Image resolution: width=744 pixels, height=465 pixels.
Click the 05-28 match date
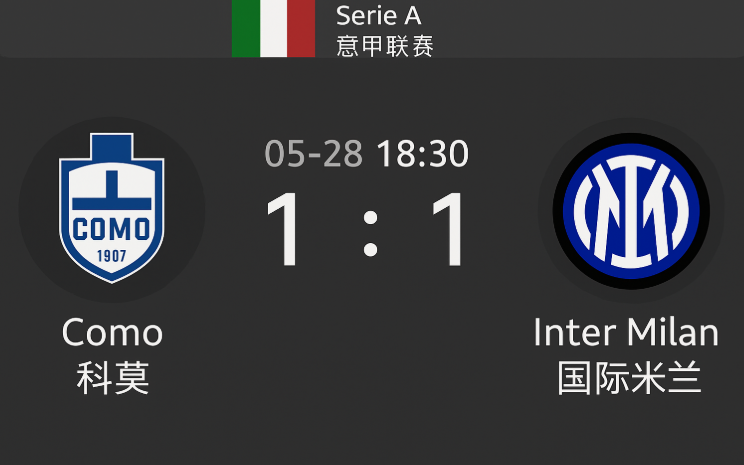(x=314, y=153)
